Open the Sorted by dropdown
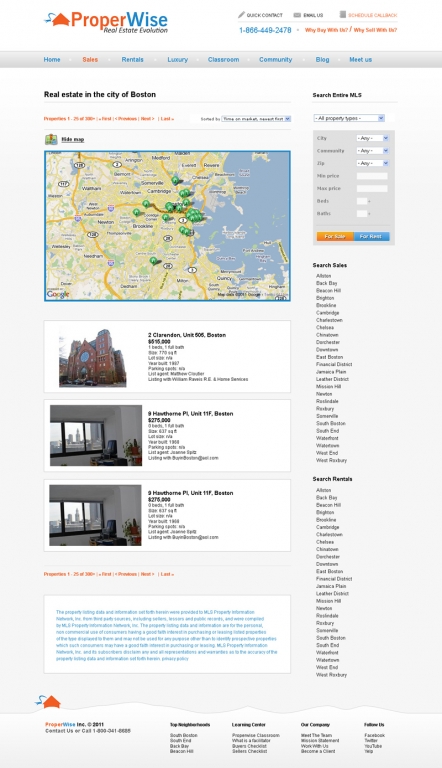The height and width of the screenshot is (768, 442). 256,119
